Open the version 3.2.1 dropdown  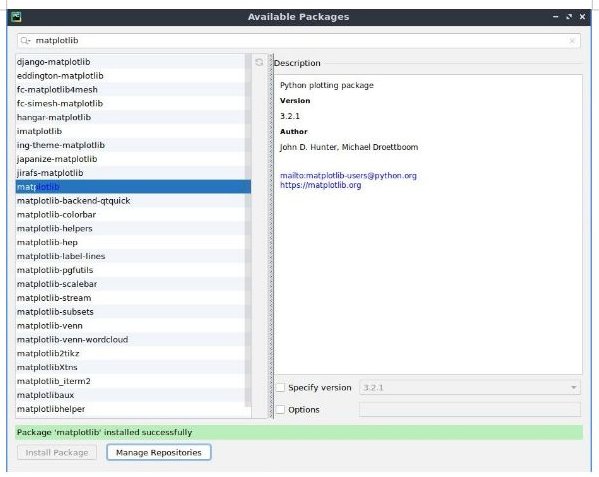click(470, 388)
